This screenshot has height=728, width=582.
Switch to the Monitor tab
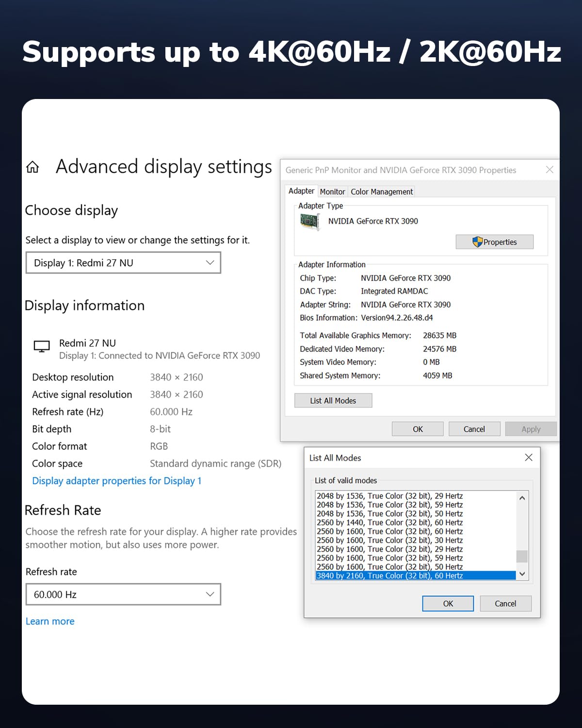332,192
